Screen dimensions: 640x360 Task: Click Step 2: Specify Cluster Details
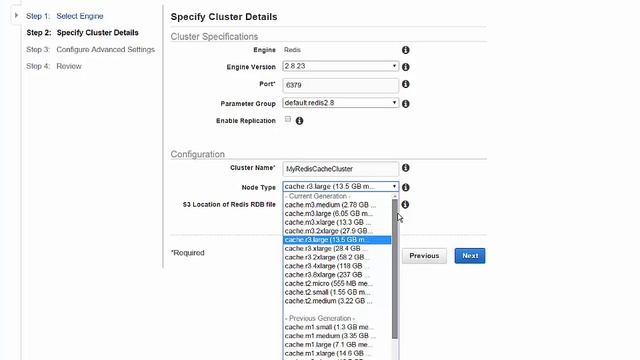[x=82, y=33]
